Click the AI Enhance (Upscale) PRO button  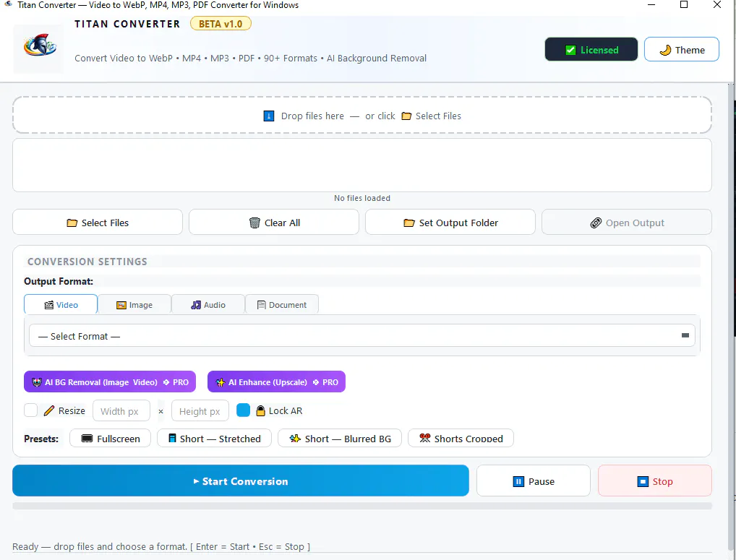tap(276, 382)
